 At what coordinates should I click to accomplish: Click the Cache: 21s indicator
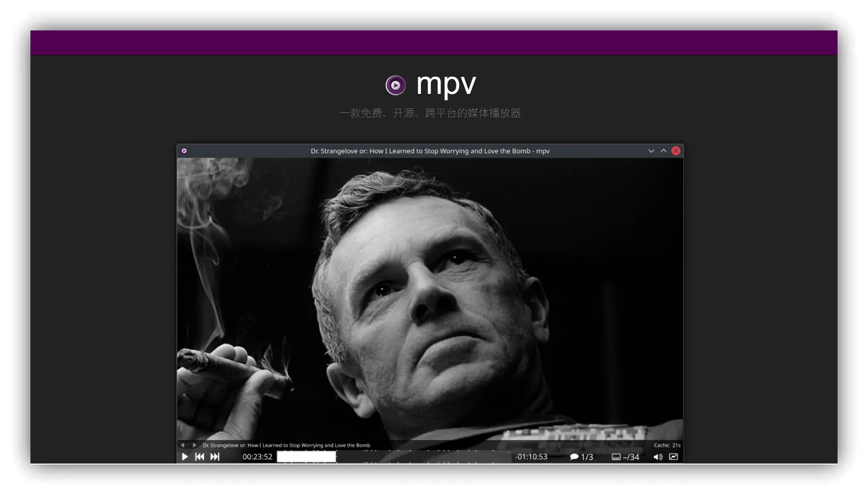pyautogui.click(x=667, y=445)
